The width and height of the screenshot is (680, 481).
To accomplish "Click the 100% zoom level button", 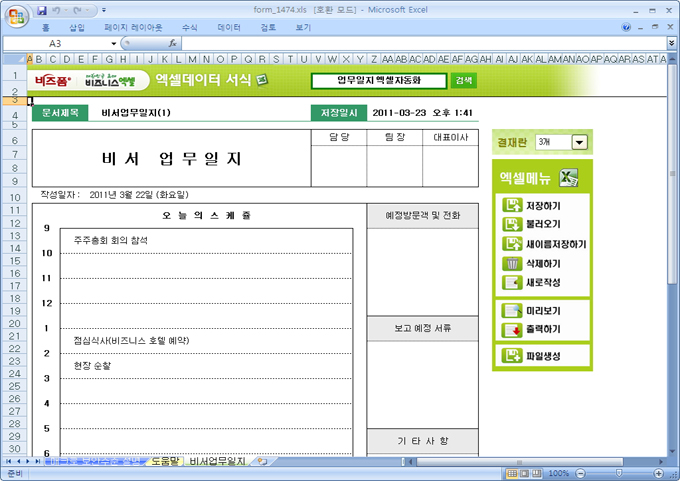I will click(559, 473).
